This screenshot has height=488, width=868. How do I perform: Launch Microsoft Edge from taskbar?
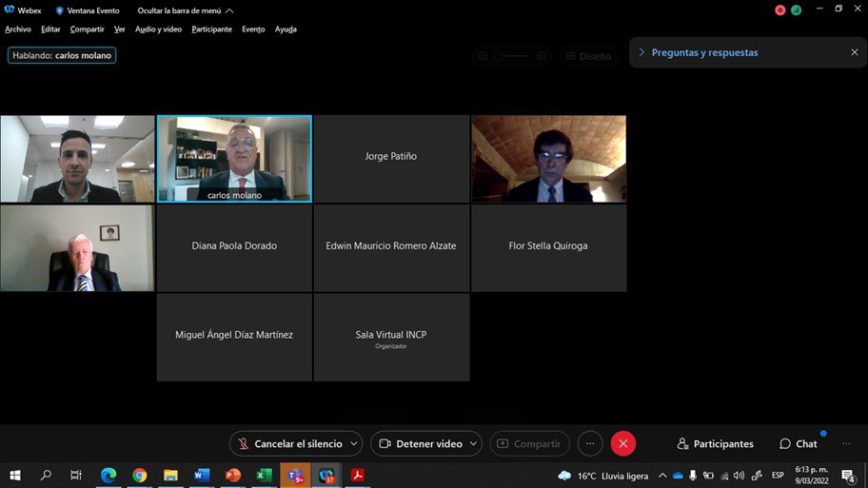coord(108,476)
